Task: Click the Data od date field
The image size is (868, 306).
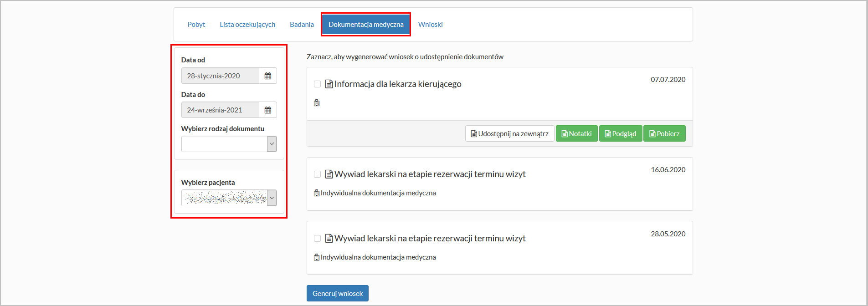Action: [x=220, y=76]
